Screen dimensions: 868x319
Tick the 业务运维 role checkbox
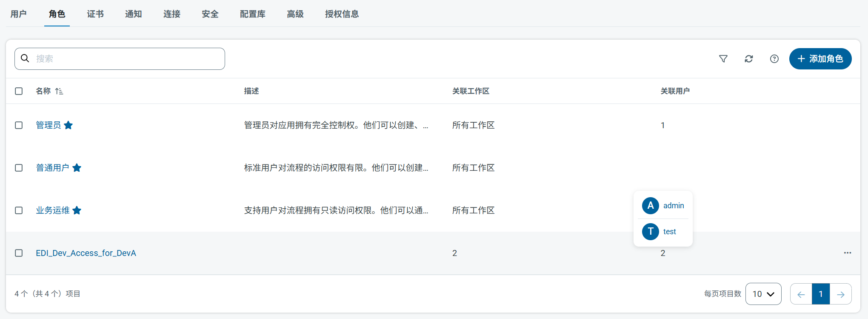[19, 210]
